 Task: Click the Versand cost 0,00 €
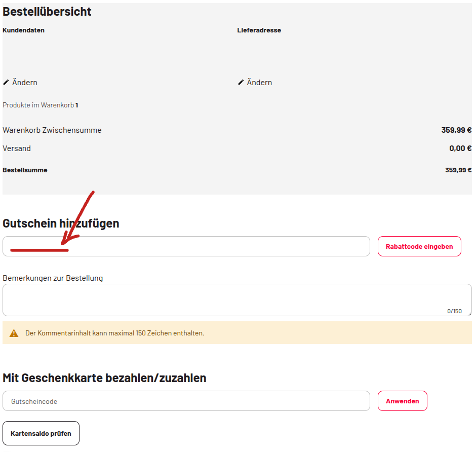point(460,148)
